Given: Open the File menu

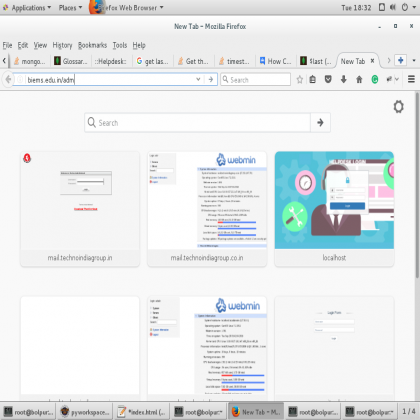Looking at the screenshot, I should (x=7, y=45).
